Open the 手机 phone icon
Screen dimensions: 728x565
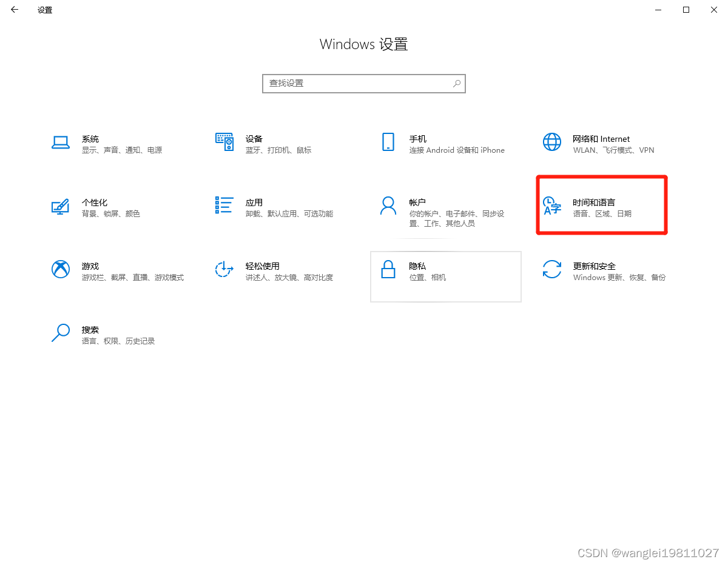(388, 142)
